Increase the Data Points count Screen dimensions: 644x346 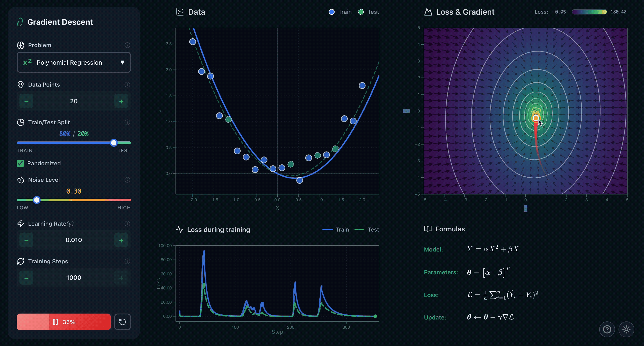[121, 101]
